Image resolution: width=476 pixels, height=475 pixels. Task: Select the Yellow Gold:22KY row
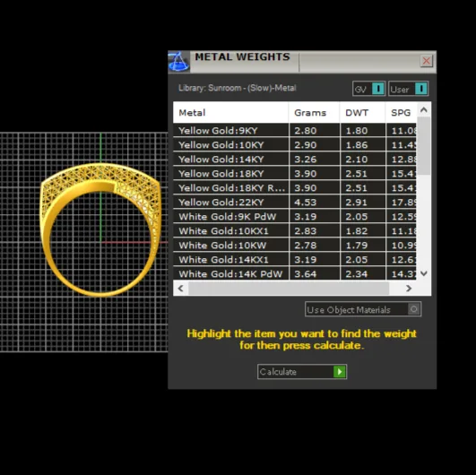click(294, 203)
